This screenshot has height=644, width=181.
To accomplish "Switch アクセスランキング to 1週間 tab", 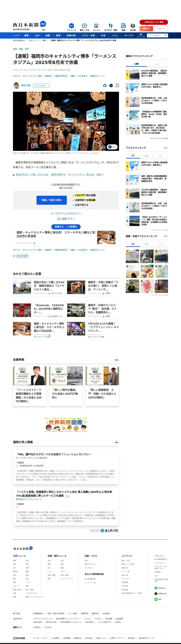I will click(146, 156).
